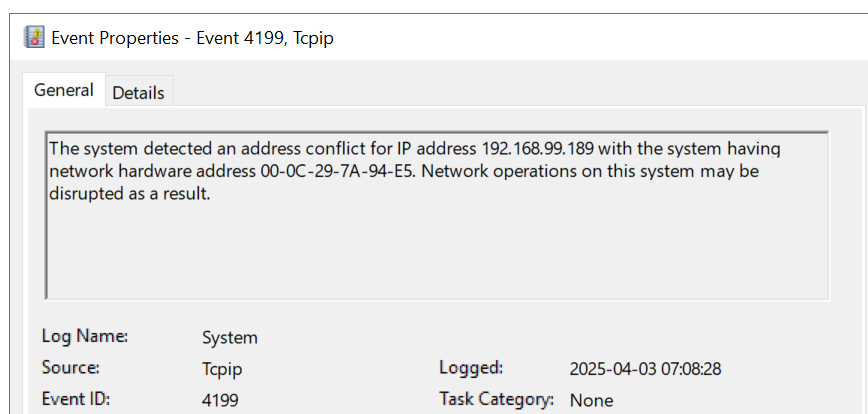Screen dimensions: 868x414
Task: Click inside the event description text box
Action: pos(437,216)
